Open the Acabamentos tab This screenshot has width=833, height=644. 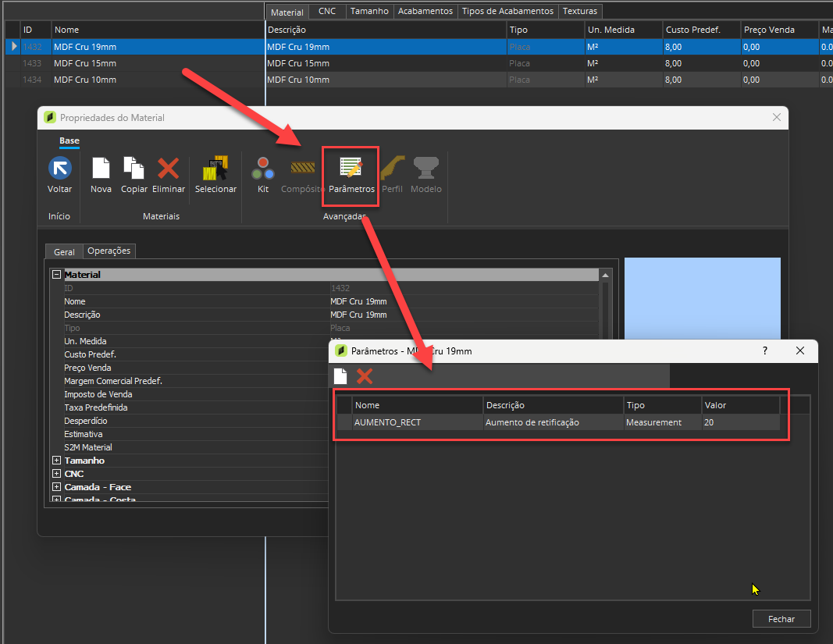[425, 11]
